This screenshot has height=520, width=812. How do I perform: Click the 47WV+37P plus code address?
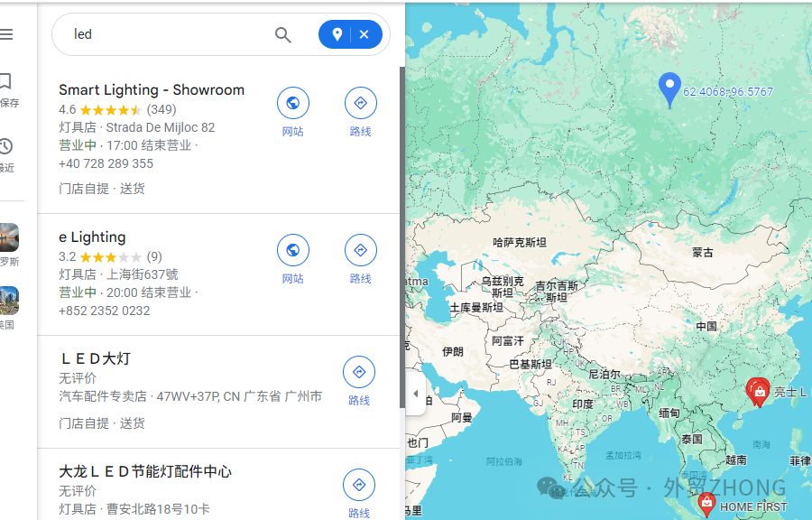[239, 396]
